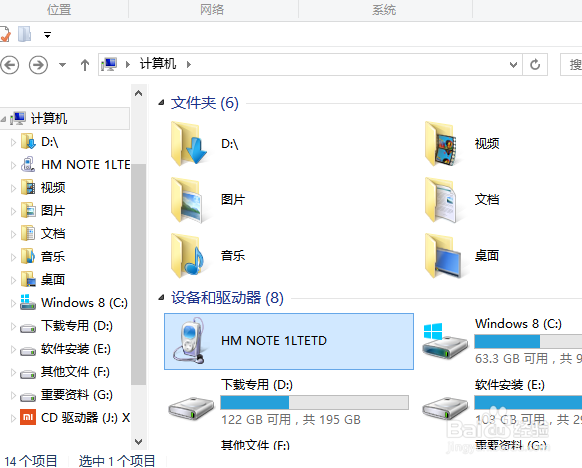Click 14 个项目 in status bar

[30, 461]
